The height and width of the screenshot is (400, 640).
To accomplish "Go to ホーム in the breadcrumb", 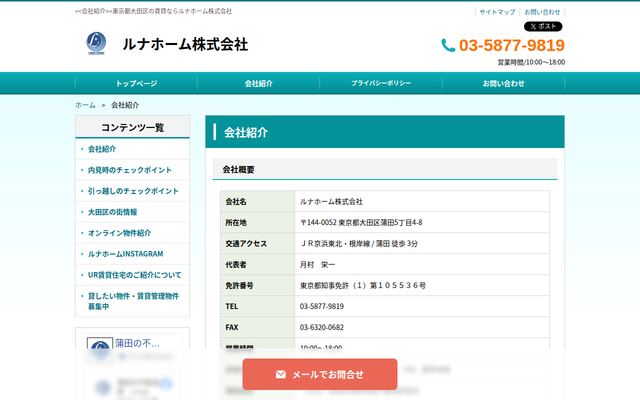I will pos(85,105).
